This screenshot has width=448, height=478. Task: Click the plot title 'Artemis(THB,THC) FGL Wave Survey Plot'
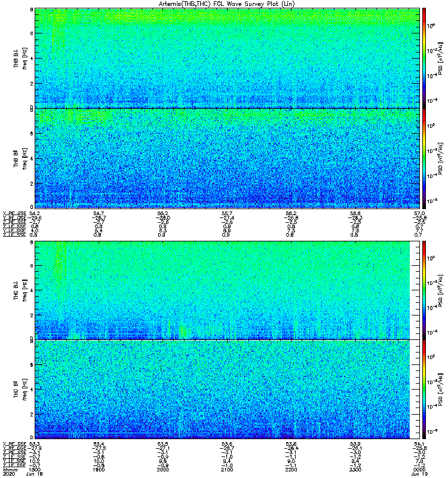coord(226,4)
